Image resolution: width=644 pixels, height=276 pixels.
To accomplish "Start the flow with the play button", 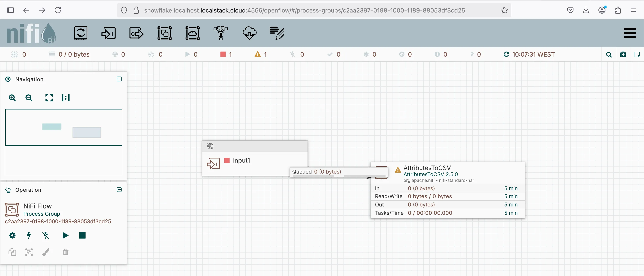I will 65,236.
